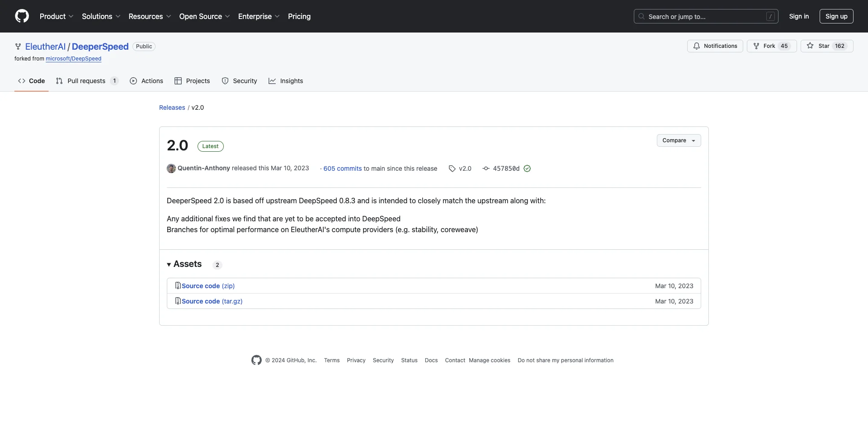Screen dimensions: 868x425
Task: Open the EleutherAI owner link
Action: [45, 47]
